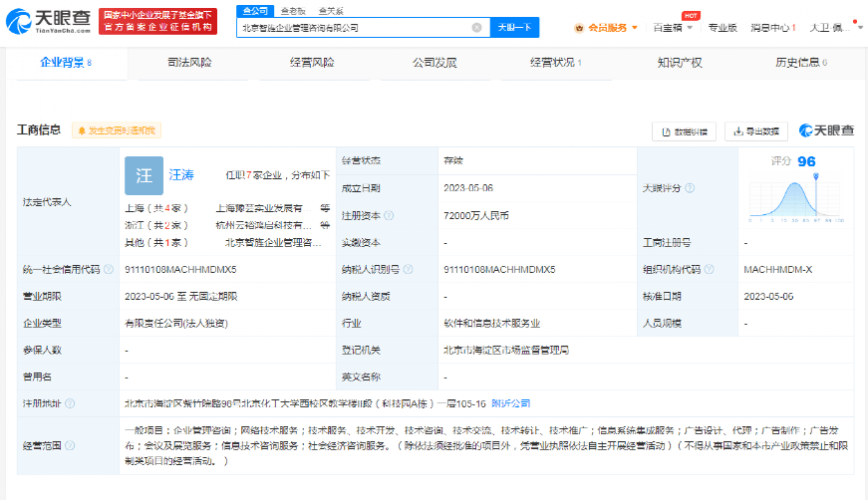Click the credit code 91110108MACHHMDMX5 under 统一社会信用代码

point(180,269)
